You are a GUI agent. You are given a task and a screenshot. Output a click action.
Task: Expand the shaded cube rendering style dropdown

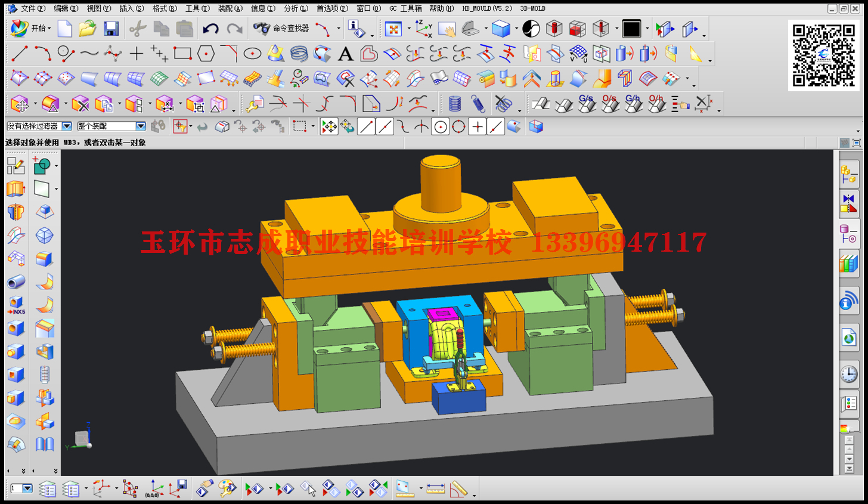pos(516,29)
